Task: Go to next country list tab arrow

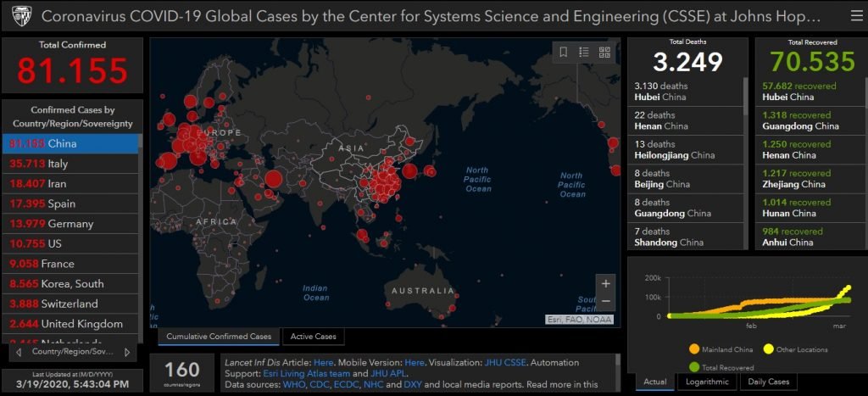Action: click(127, 352)
